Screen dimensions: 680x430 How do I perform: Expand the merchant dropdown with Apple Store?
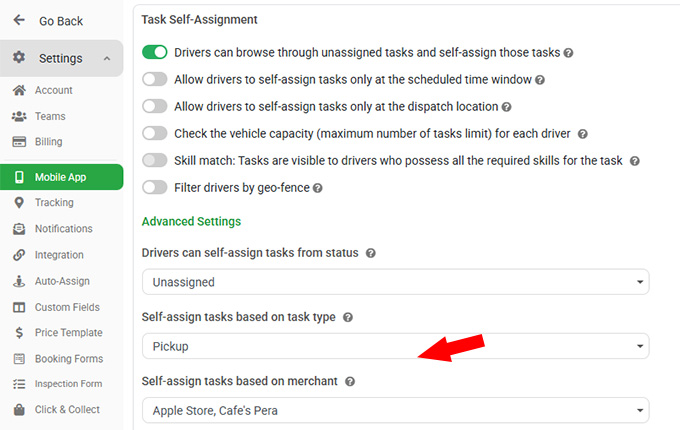[395, 410]
